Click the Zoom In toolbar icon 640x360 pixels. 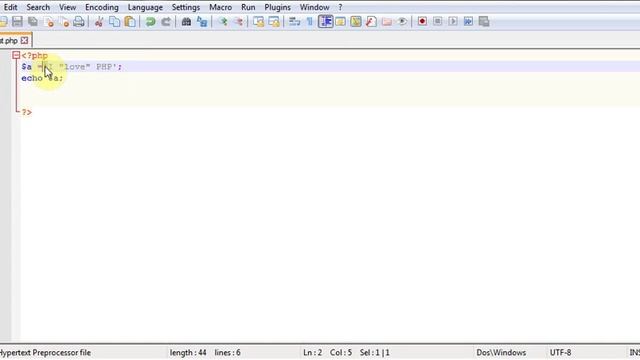pos(222,21)
